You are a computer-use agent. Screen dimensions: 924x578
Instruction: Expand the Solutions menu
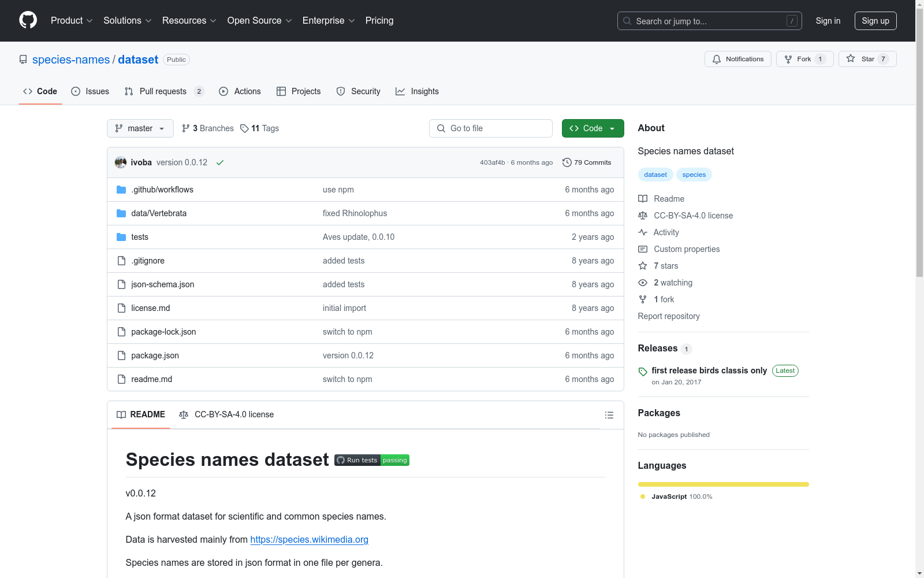point(128,21)
